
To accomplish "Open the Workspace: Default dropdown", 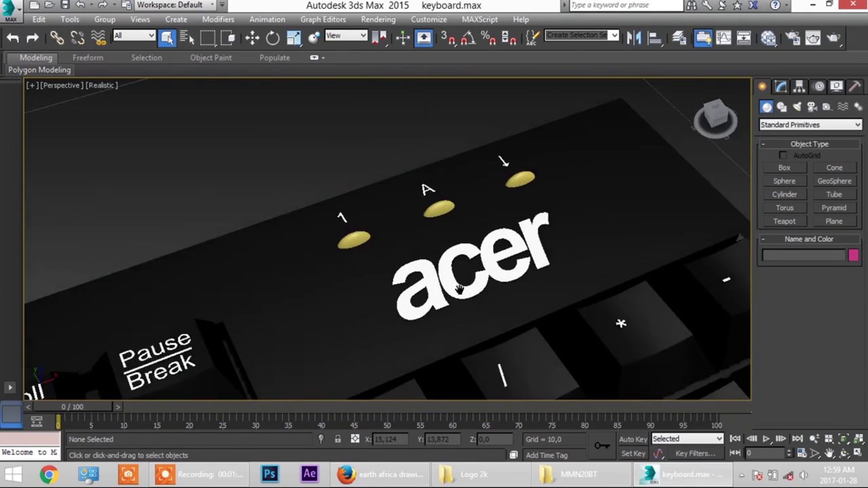I will coord(175,5).
